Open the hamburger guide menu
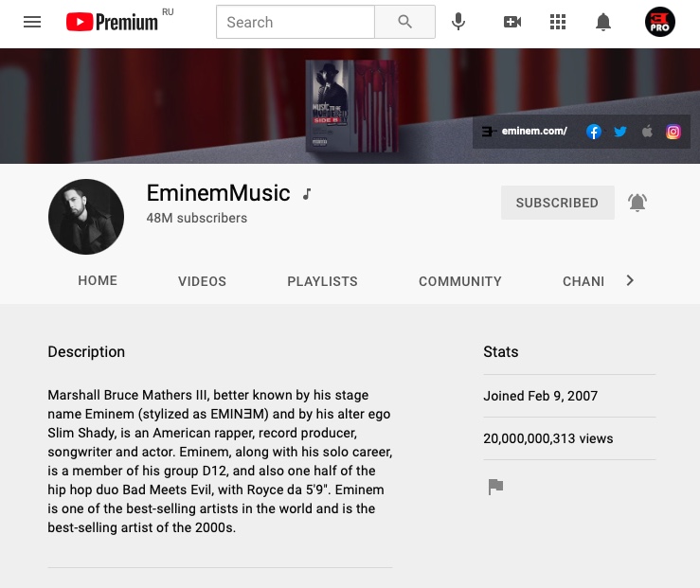The height and width of the screenshot is (588, 700). (x=32, y=22)
